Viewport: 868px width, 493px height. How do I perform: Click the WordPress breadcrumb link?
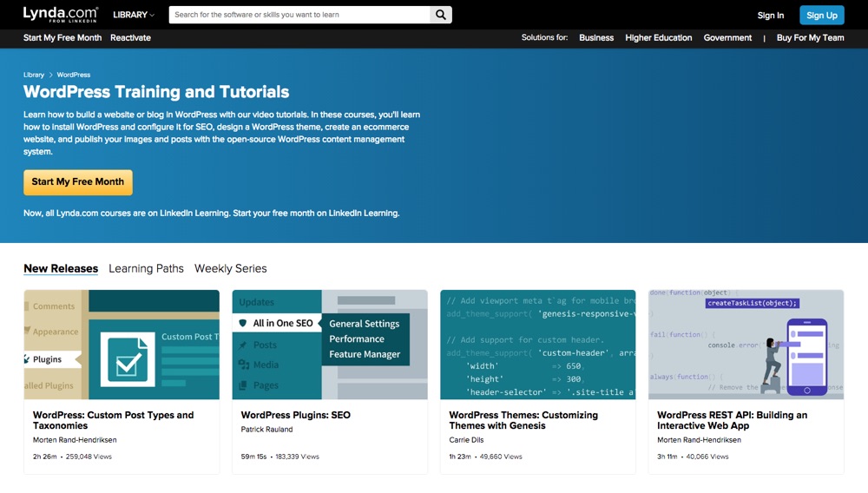click(74, 75)
